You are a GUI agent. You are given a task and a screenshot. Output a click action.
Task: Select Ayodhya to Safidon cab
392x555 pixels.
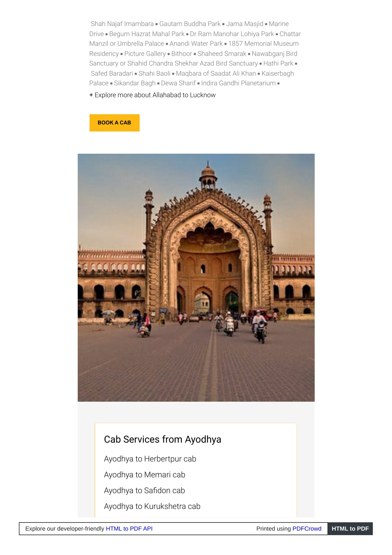tap(145, 490)
